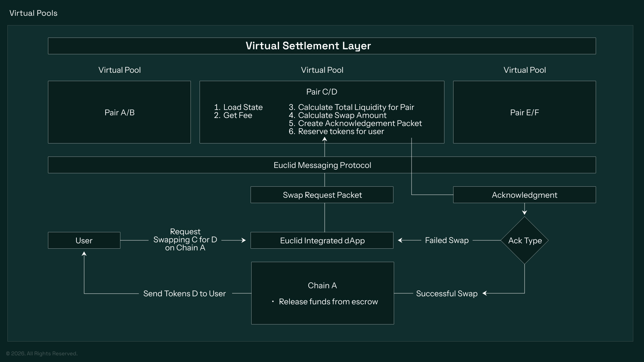This screenshot has width=644, height=362.
Task: Select the Acknowledgment box
Action: [524, 195]
